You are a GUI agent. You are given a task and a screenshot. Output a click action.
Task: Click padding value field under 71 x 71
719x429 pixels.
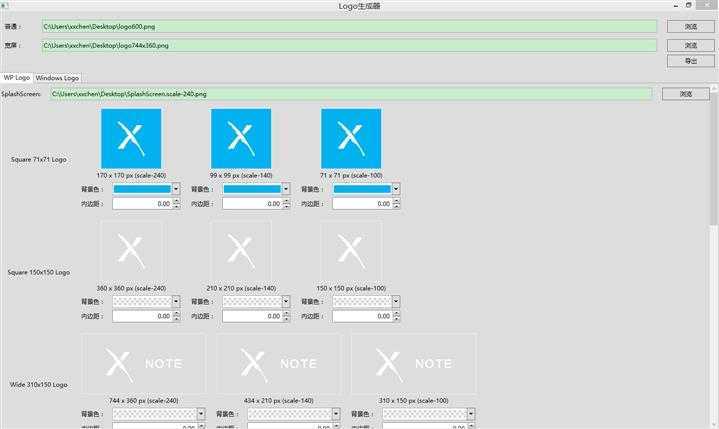pos(362,204)
